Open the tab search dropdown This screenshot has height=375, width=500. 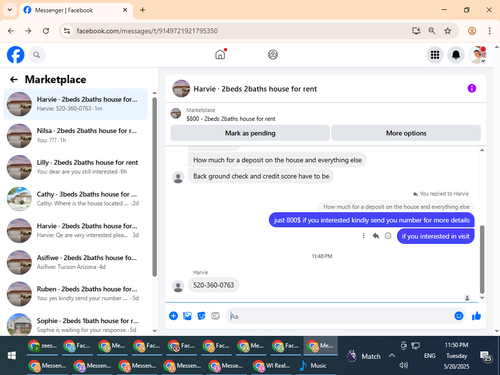pos(10,10)
